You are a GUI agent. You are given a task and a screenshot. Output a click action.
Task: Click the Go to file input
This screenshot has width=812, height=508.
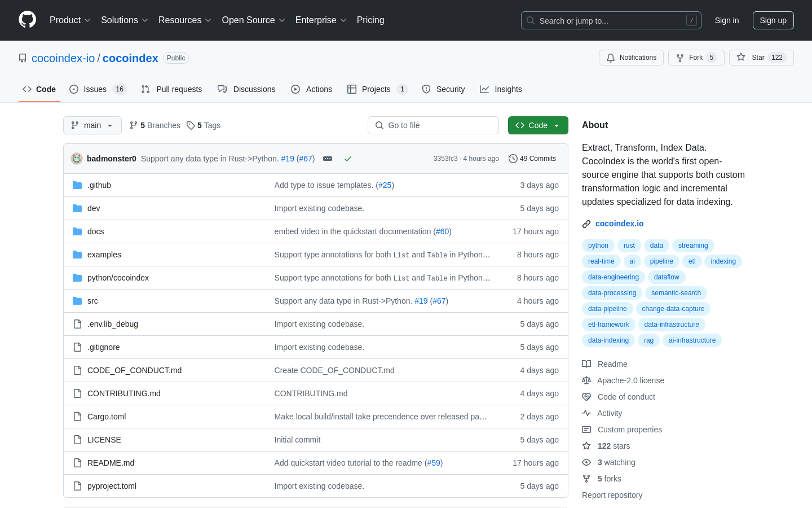point(433,125)
